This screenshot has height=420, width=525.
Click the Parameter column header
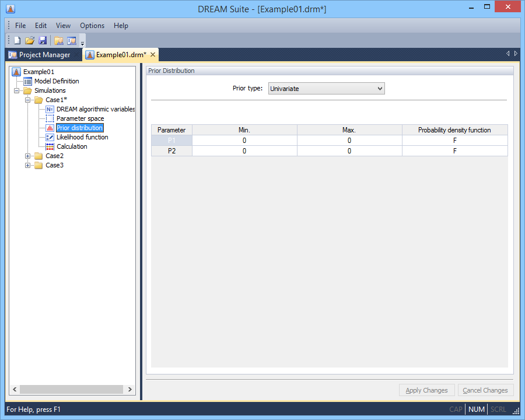click(171, 130)
